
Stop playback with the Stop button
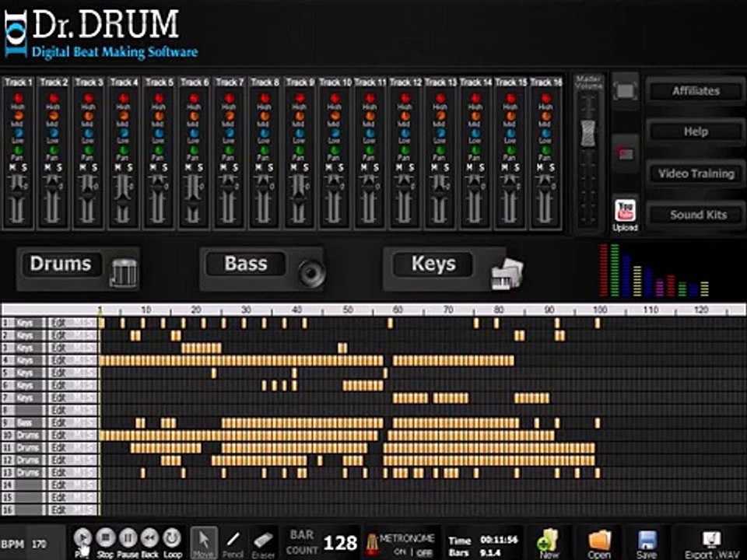[x=105, y=538]
